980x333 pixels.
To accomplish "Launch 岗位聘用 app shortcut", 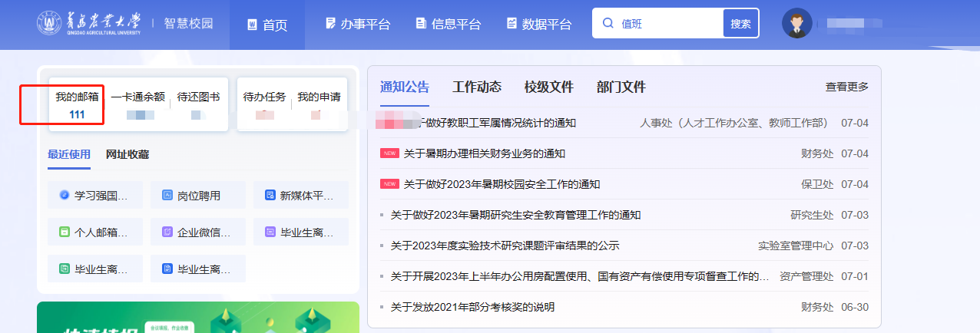I will coord(167,196).
